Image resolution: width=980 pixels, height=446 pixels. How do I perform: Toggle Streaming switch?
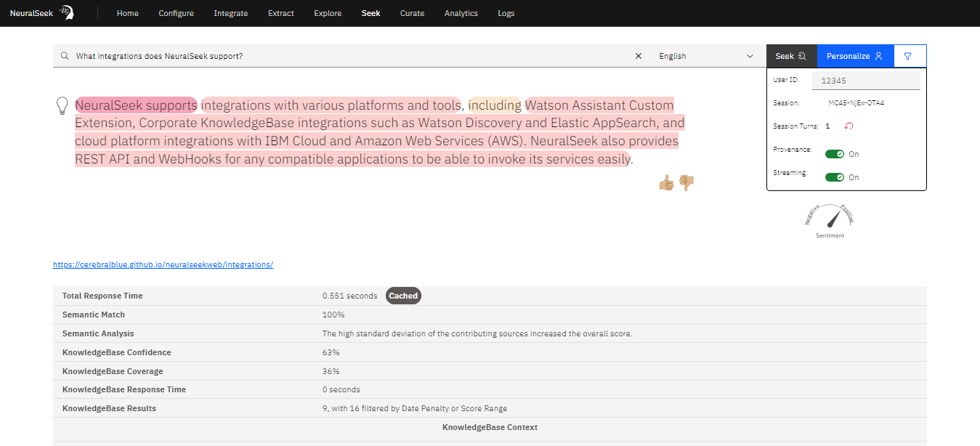coord(835,177)
